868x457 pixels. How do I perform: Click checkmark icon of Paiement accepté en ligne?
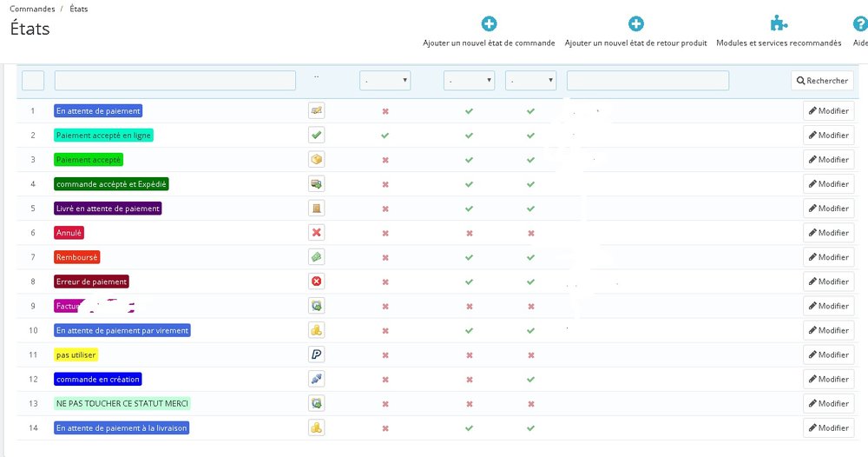tap(316, 136)
